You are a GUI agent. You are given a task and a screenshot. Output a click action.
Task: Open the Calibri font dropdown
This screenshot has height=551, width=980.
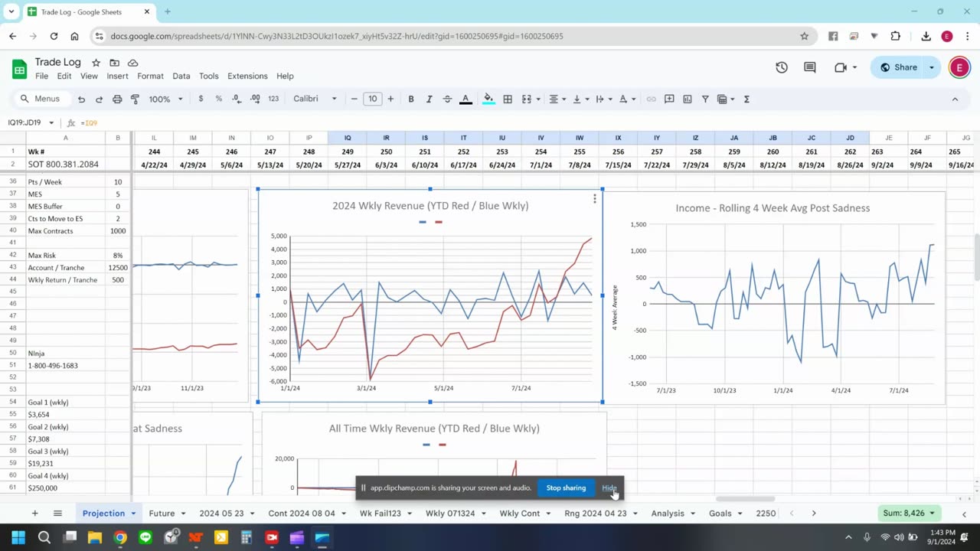[x=315, y=99]
